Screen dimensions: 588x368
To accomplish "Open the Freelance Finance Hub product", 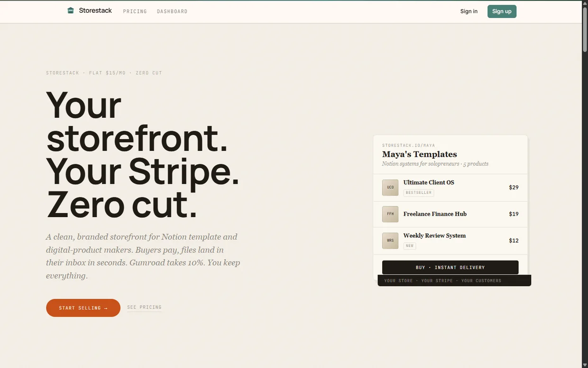I will (435, 214).
